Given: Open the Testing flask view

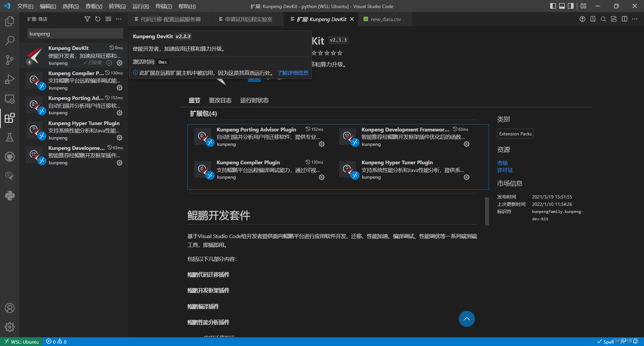Looking at the screenshot, I should [10, 137].
